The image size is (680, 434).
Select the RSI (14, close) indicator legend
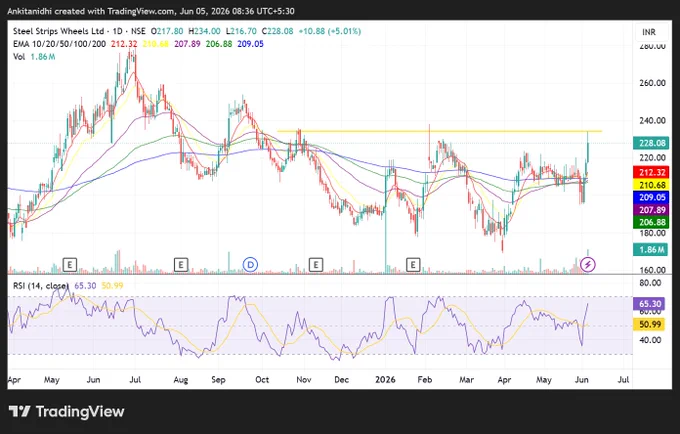click(x=41, y=286)
